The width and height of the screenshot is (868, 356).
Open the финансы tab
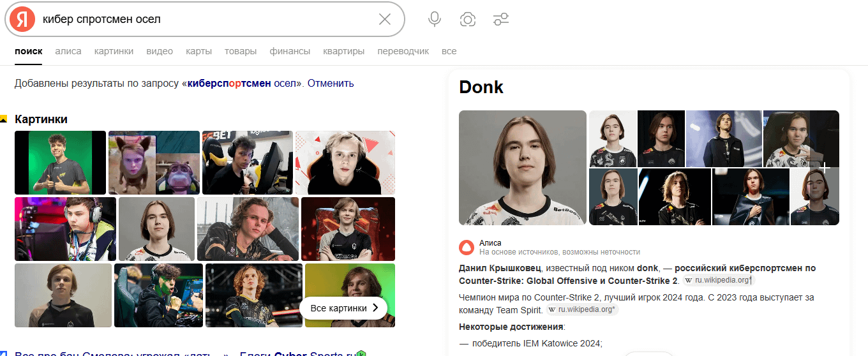point(290,51)
